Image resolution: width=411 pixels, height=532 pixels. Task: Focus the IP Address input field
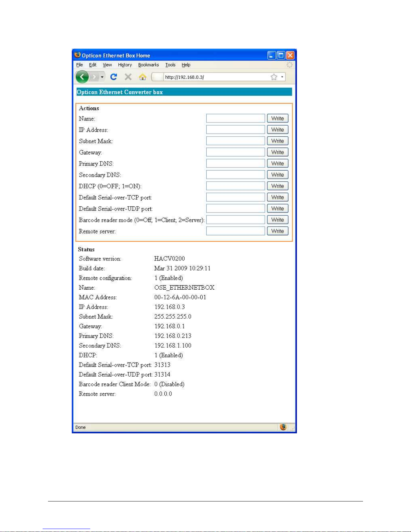pyautogui.click(x=236, y=130)
